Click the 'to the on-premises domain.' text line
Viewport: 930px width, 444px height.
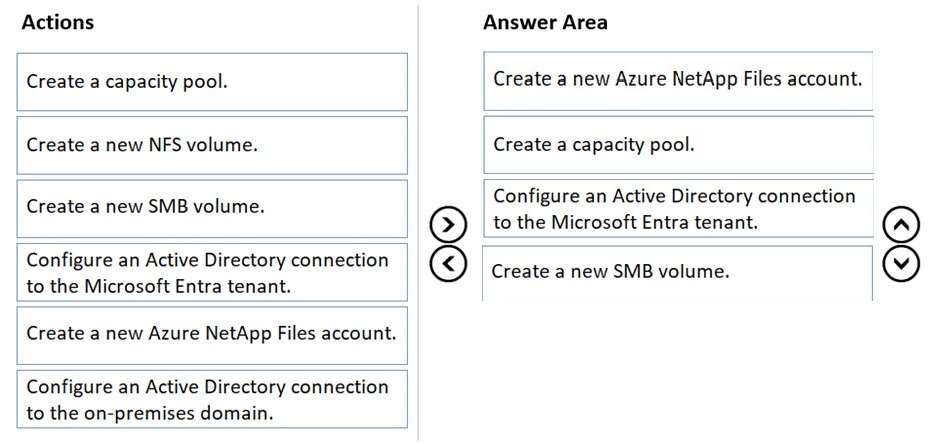[149, 411]
